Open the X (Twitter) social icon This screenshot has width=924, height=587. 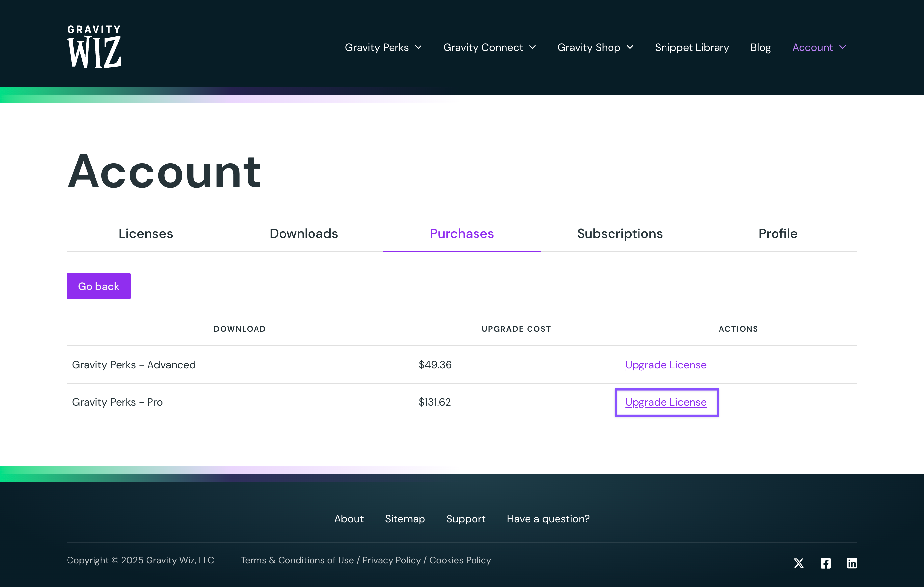click(799, 563)
